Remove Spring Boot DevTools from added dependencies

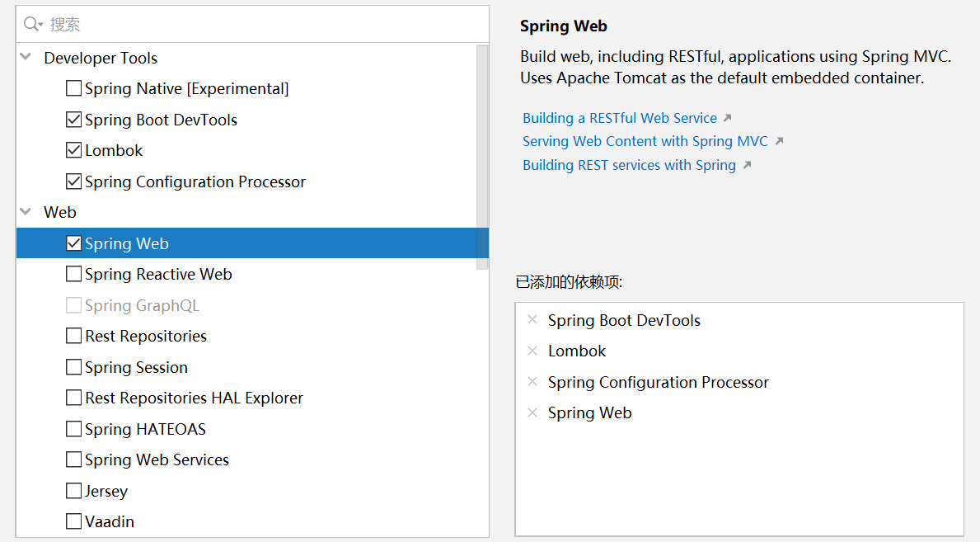532,320
